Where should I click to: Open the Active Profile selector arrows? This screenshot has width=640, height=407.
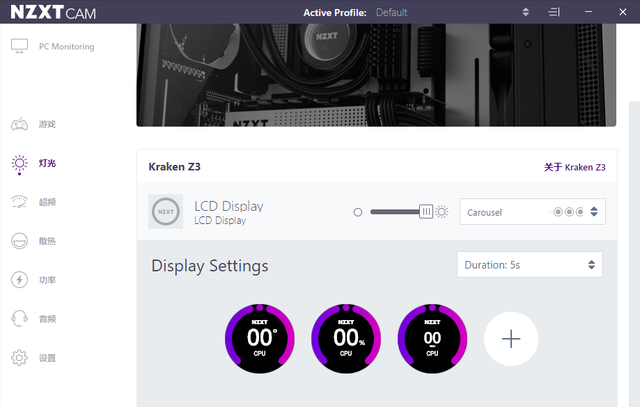pos(526,12)
